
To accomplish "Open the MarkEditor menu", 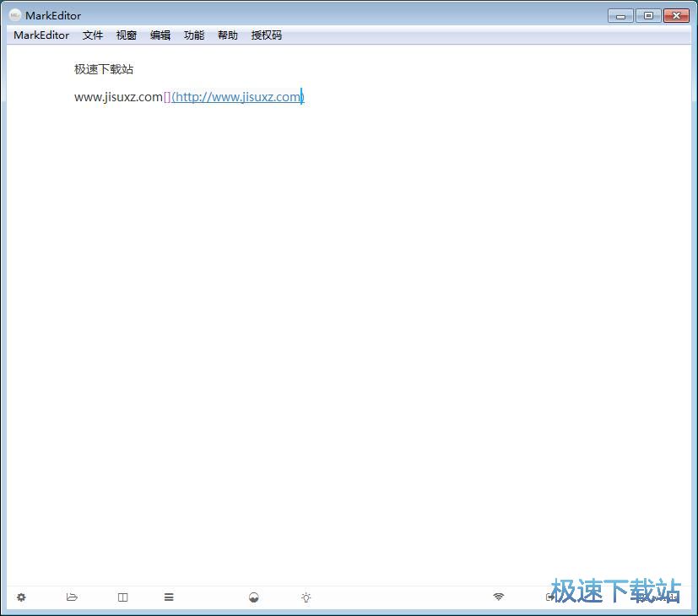I will (41, 35).
